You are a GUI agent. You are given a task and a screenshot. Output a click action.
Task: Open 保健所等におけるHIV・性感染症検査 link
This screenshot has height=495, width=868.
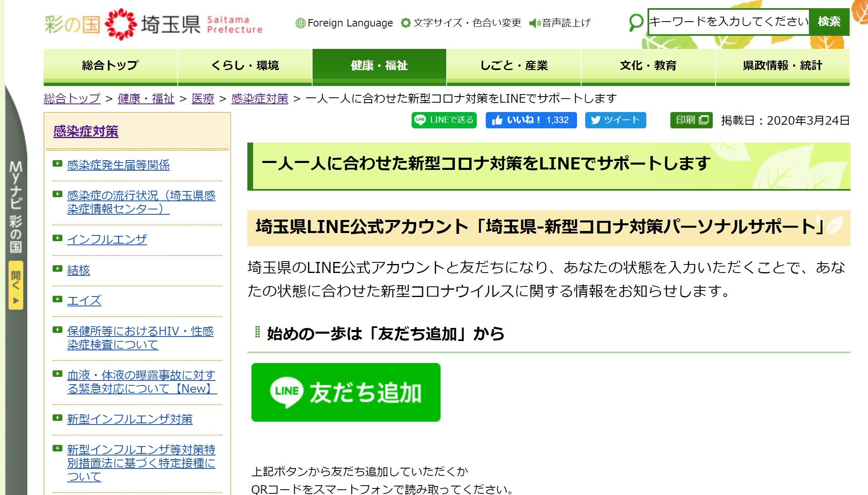click(141, 338)
